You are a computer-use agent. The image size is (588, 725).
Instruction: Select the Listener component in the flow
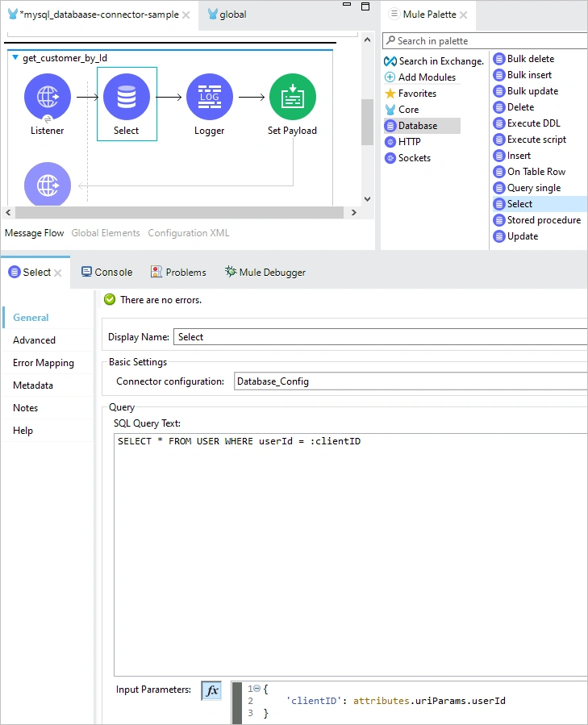click(48, 97)
